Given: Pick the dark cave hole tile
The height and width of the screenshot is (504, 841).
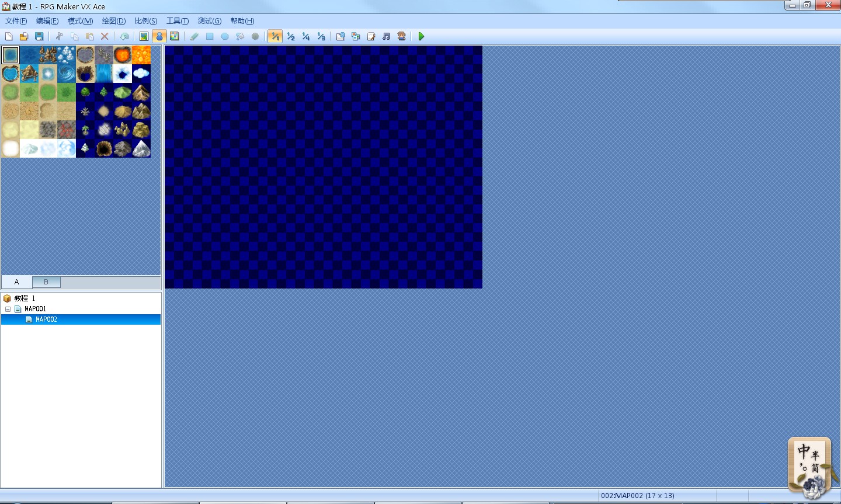Looking at the screenshot, I should pos(104,148).
